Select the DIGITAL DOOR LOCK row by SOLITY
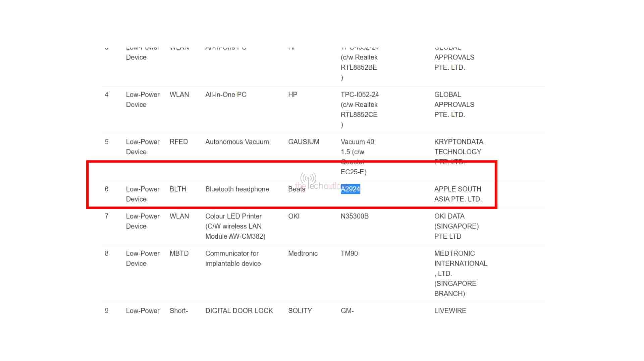Screen dimensions: 644x361 [239, 311]
